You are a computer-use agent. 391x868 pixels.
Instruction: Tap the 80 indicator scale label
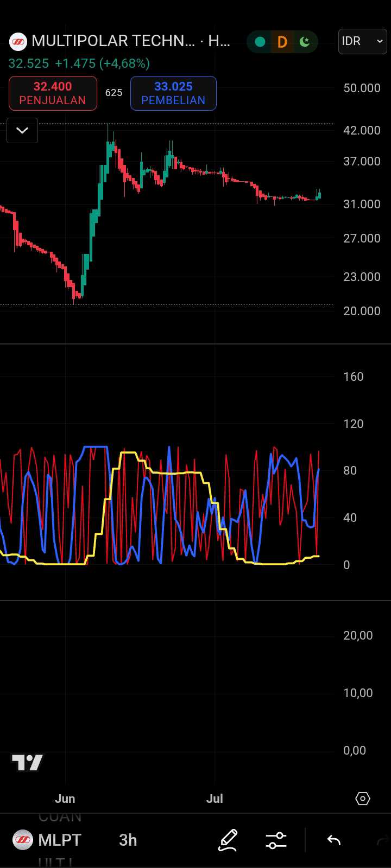(x=350, y=470)
